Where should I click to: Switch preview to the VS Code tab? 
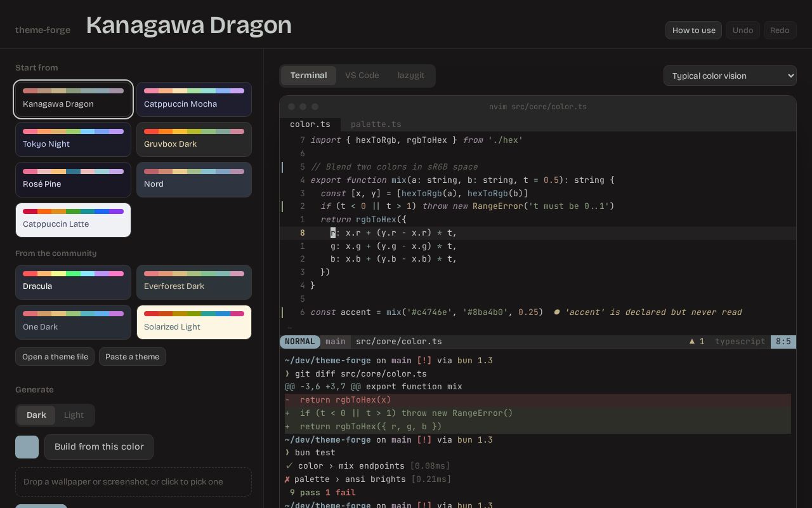click(362, 76)
